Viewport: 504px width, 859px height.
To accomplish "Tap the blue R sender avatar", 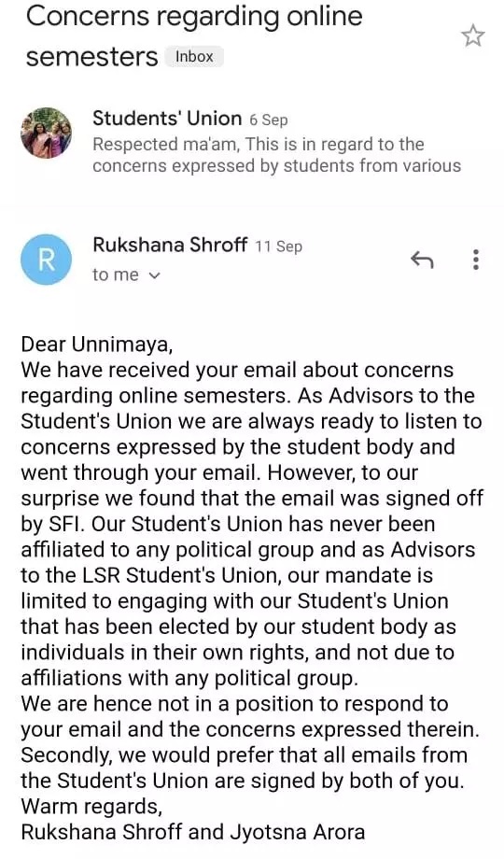I will tap(46, 260).
